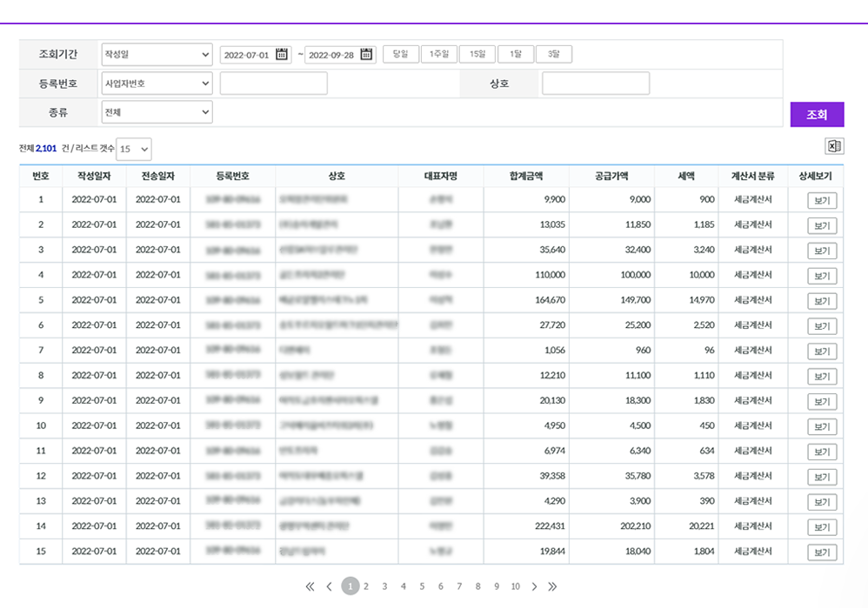868x609 pixels.
Task: Open the 종류 type dropdown set to 전체
Action: point(157,112)
